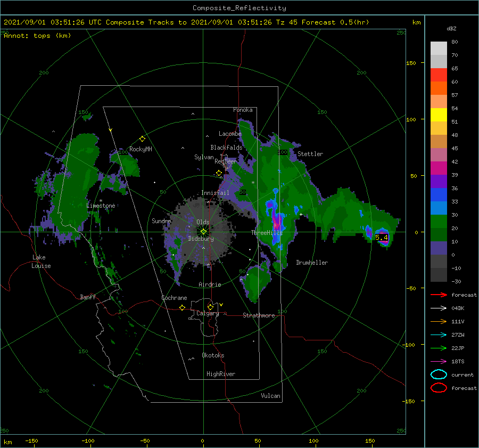Click the Lacombe city label
Viewport: 479px width, 448px height.
(x=230, y=134)
